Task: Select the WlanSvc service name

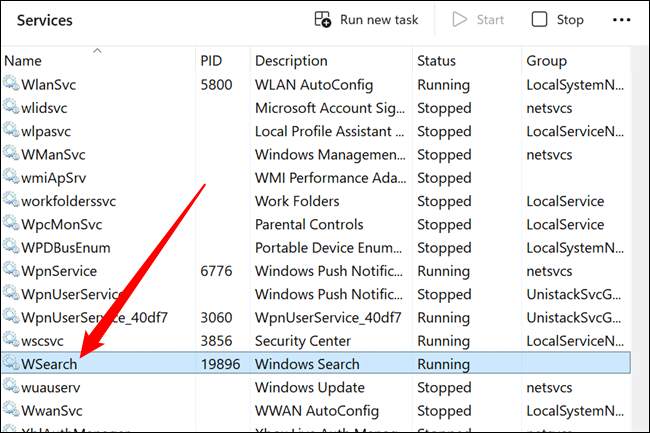Action: 49,85
